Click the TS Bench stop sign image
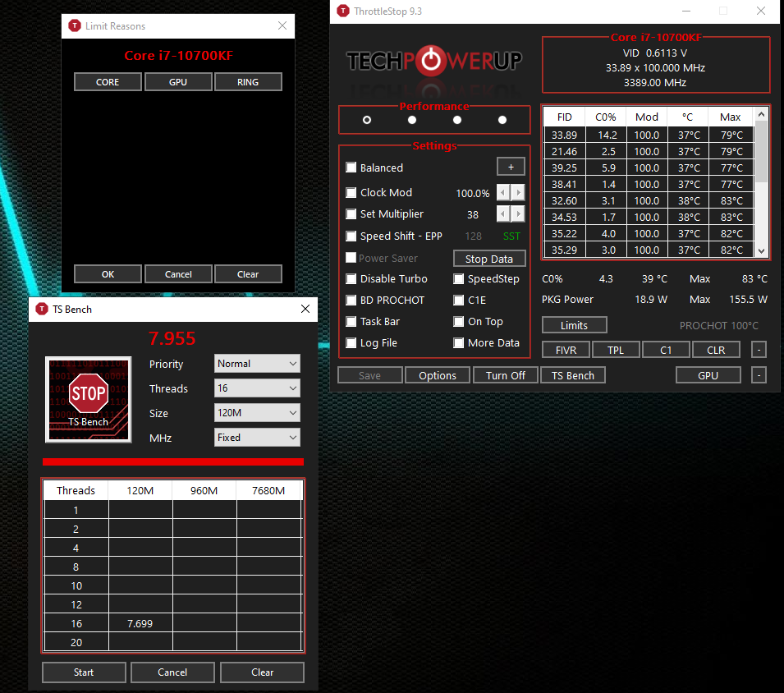 coord(89,400)
